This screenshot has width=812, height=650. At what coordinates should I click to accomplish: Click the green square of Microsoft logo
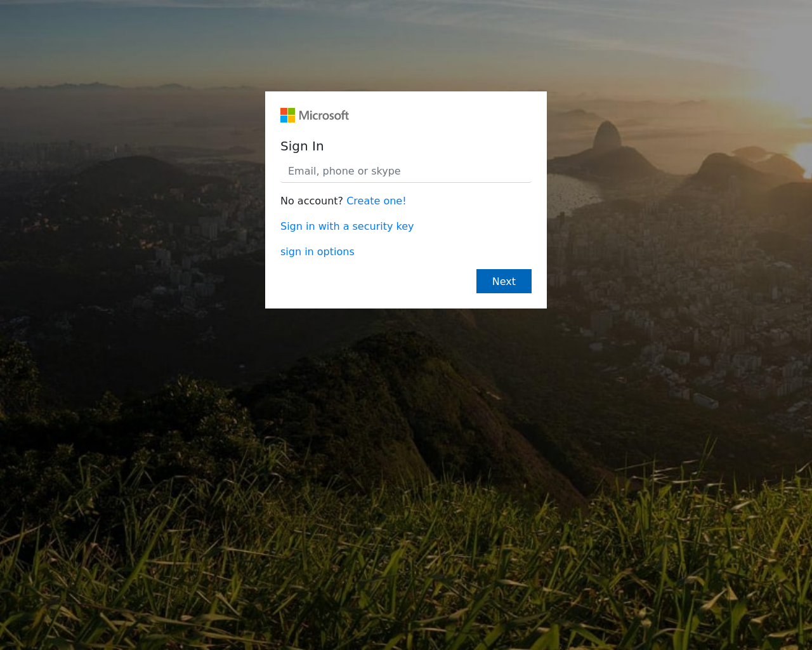tap(291, 111)
